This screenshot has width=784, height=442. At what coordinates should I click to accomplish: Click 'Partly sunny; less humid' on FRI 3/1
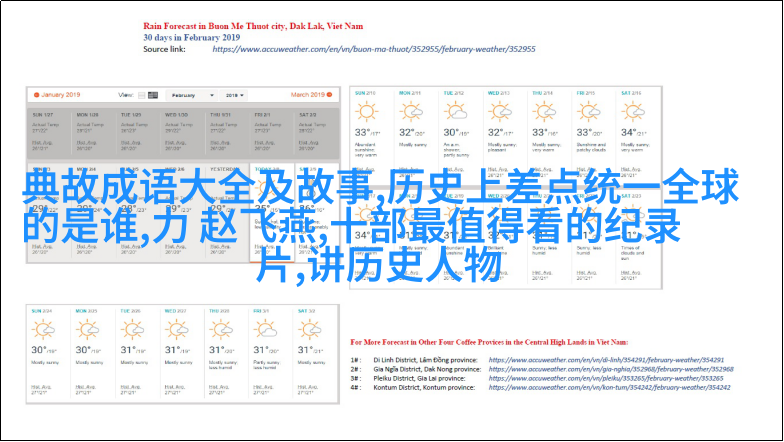click(x=266, y=364)
